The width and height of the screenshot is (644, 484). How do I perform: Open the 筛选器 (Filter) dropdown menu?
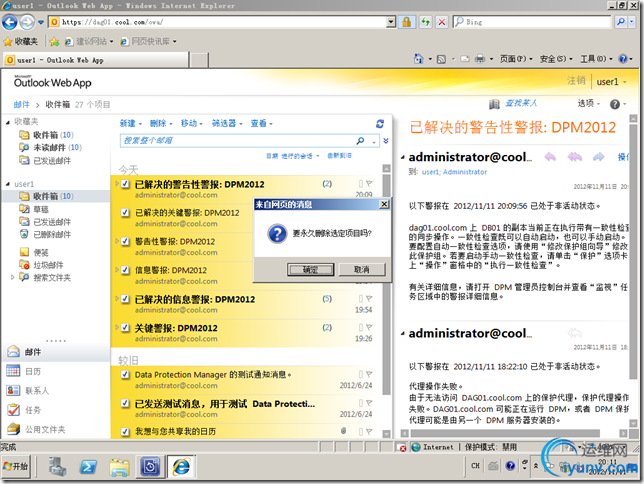tap(227, 123)
